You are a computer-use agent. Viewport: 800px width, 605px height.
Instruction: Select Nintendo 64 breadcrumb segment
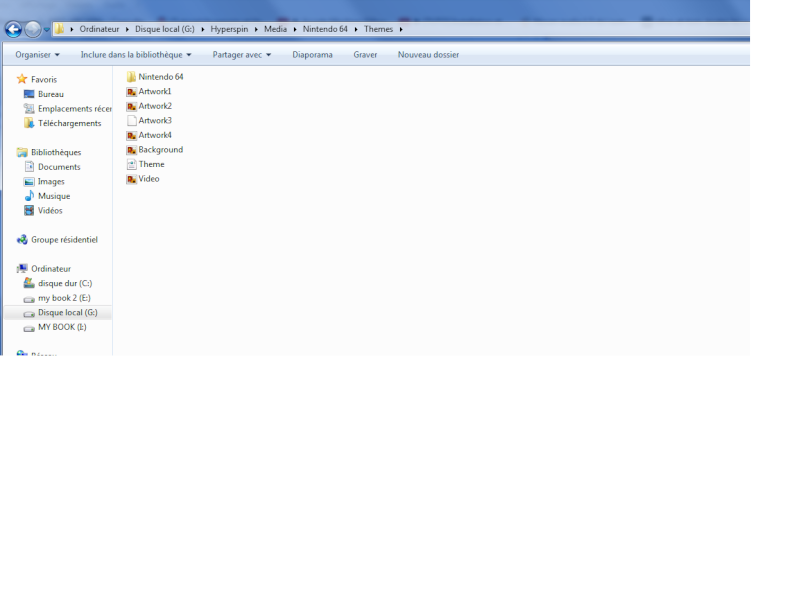coord(325,29)
